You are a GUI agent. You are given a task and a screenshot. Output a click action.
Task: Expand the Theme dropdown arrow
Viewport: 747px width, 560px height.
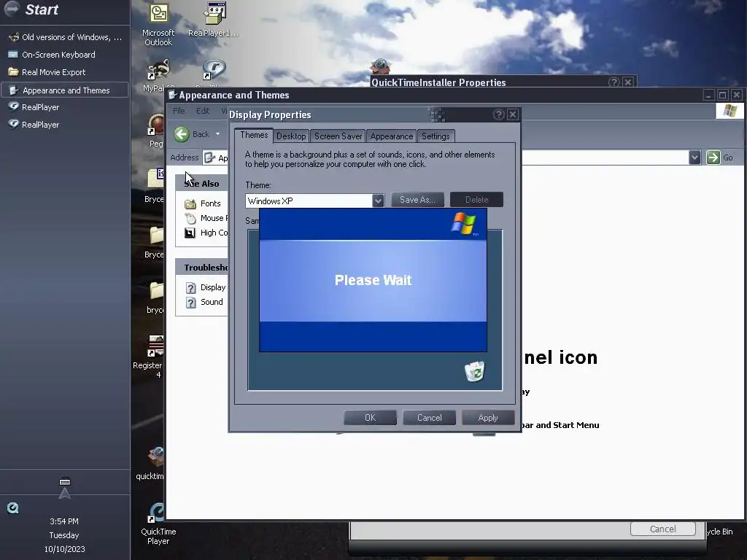tap(378, 201)
